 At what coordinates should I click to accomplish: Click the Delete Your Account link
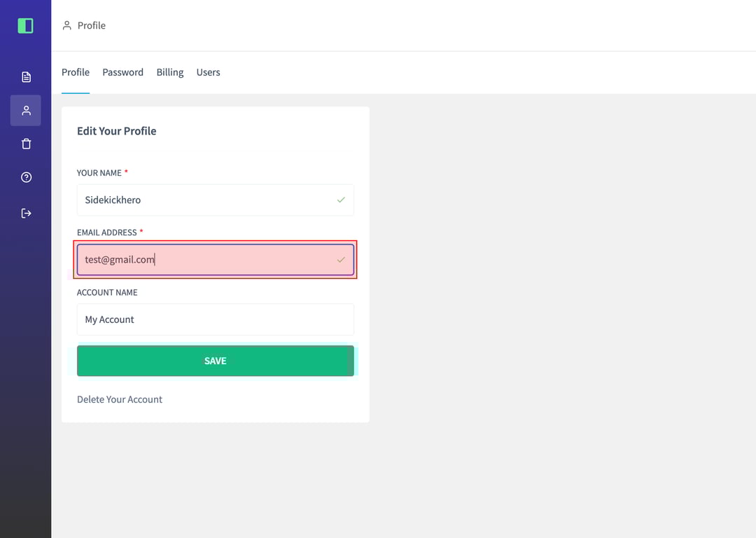[x=120, y=399]
